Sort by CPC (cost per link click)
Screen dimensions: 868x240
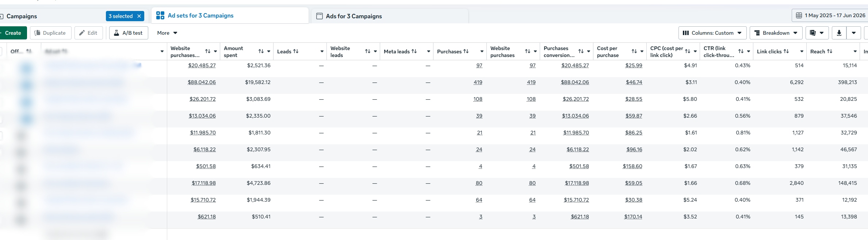[x=688, y=52]
